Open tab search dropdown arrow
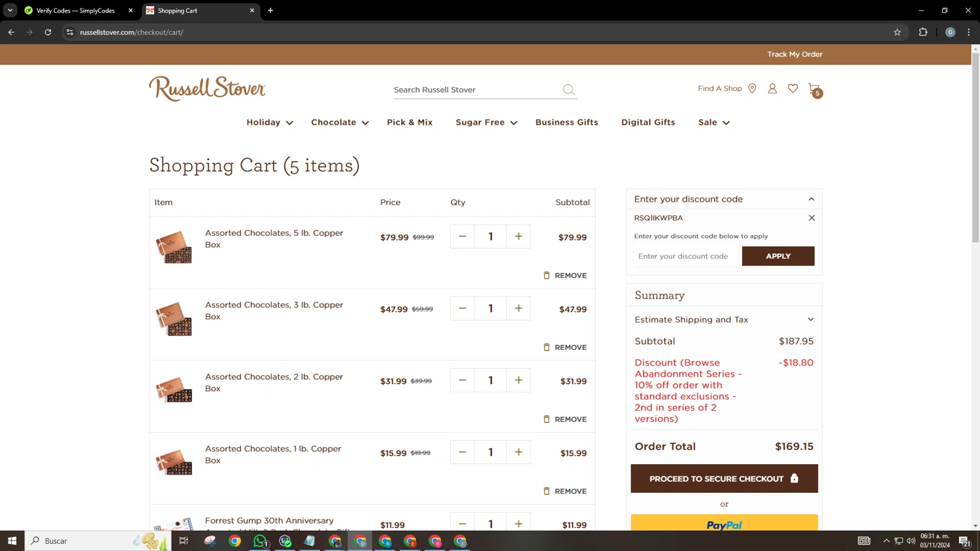The image size is (980, 551). (10, 10)
